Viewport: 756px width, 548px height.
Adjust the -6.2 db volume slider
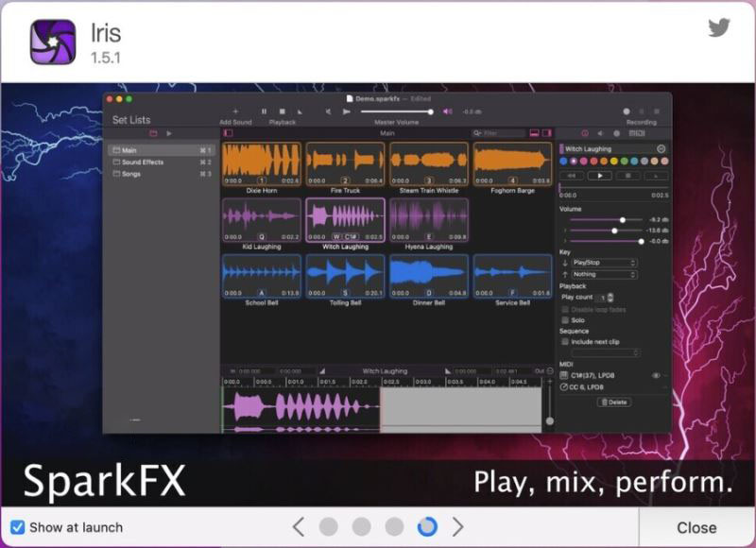click(606, 220)
